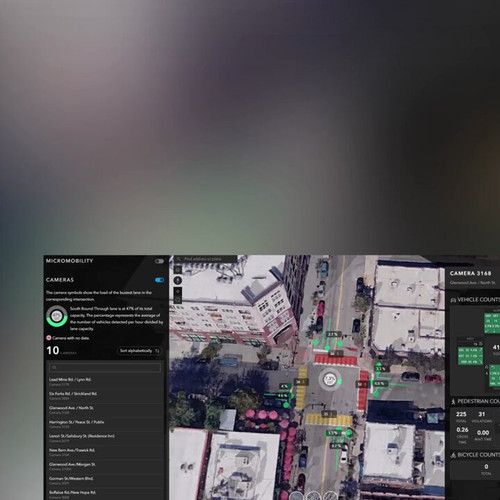Click the green load ring legend icon

click(57, 316)
